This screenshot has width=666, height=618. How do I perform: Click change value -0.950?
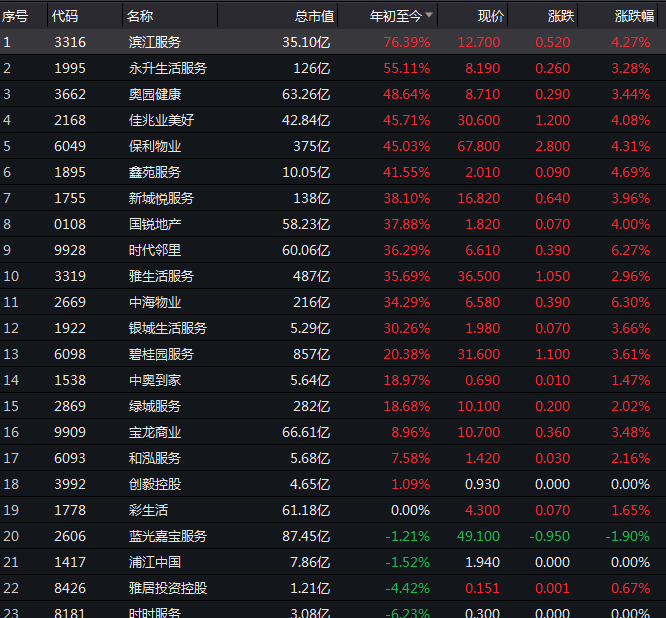(550, 536)
